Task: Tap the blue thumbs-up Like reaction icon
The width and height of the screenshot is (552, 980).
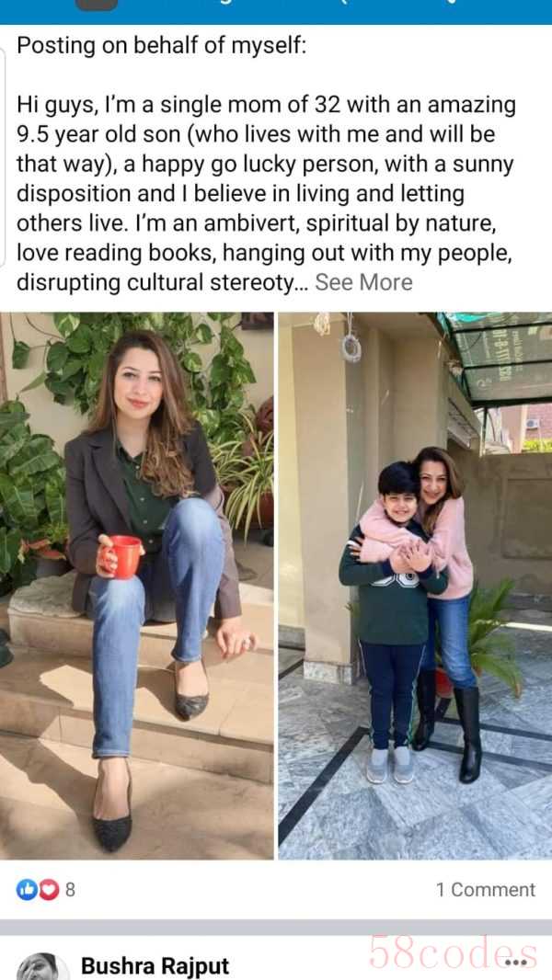Action: pos(26,889)
